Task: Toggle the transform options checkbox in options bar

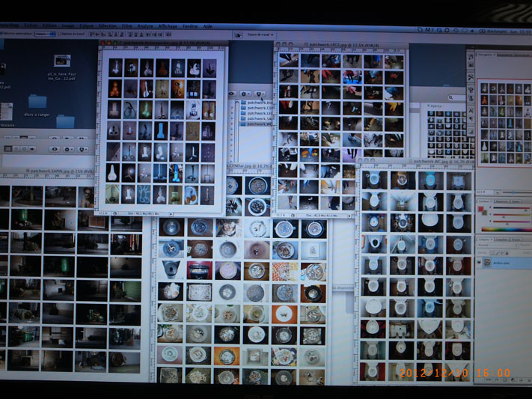Action: (x=59, y=34)
